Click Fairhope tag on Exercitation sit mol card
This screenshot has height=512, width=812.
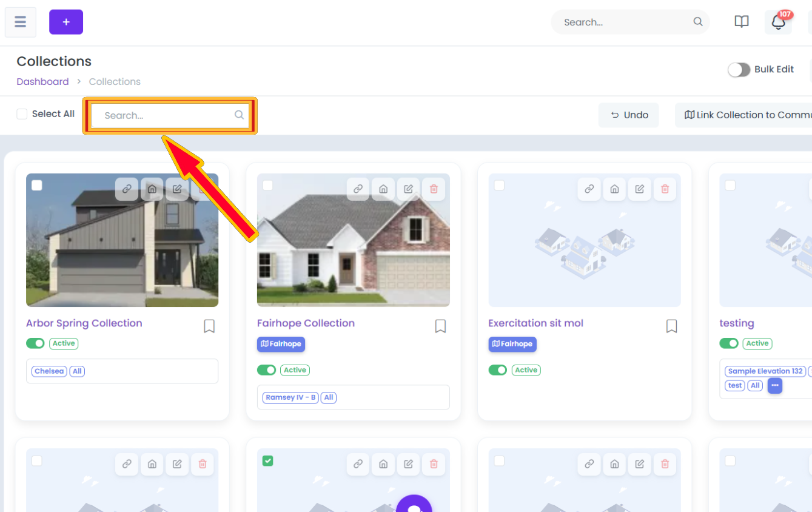512,344
